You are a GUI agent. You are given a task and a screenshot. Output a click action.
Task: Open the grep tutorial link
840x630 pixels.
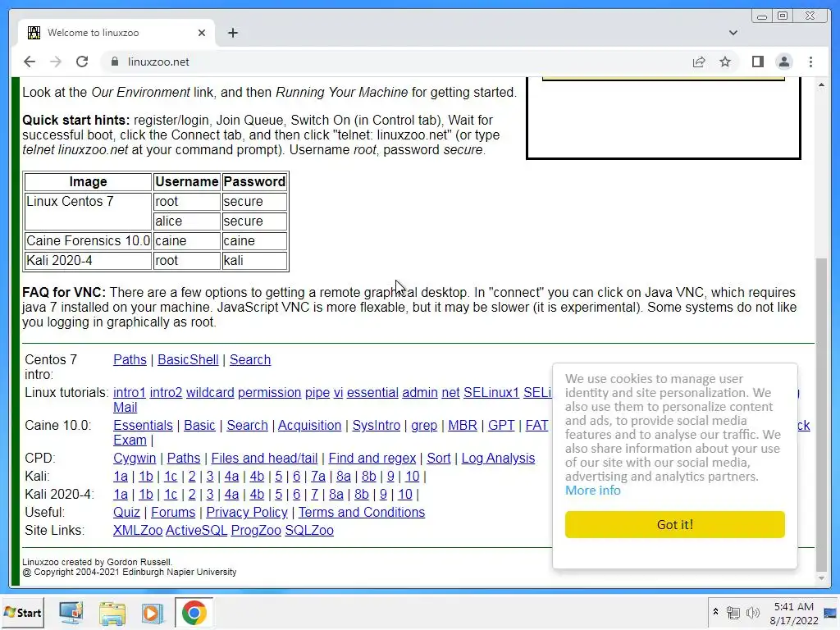(424, 426)
